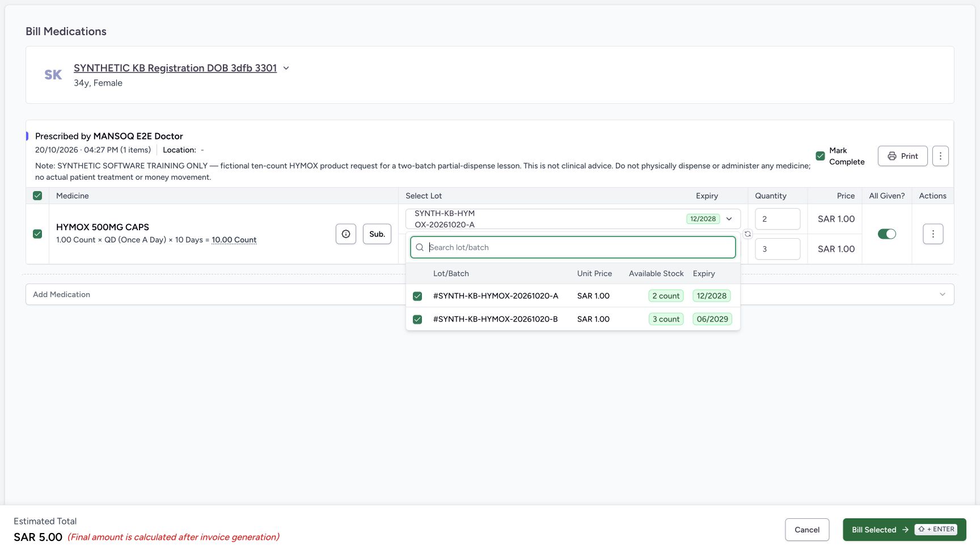The height and width of the screenshot is (554, 980).
Task: Click the Estimated Total SAR 5.00 amount
Action: (x=38, y=537)
